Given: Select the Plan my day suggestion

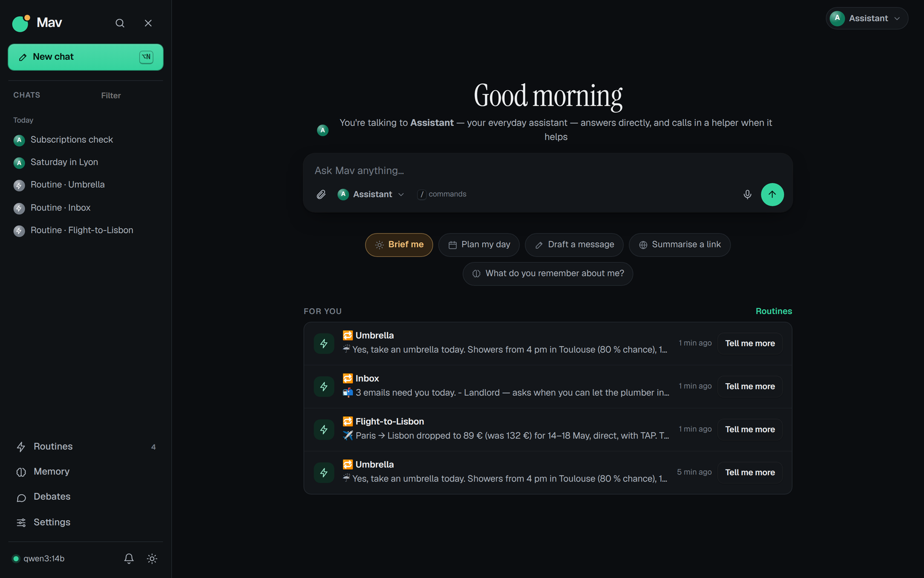Looking at the screenshot, I should coord(479,245).
